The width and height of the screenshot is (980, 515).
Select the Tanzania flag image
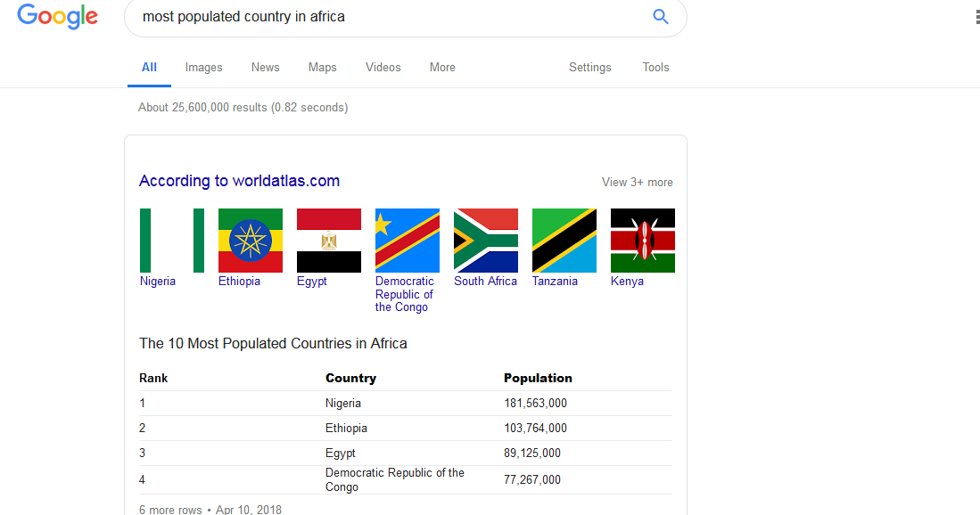pos(564,241)
